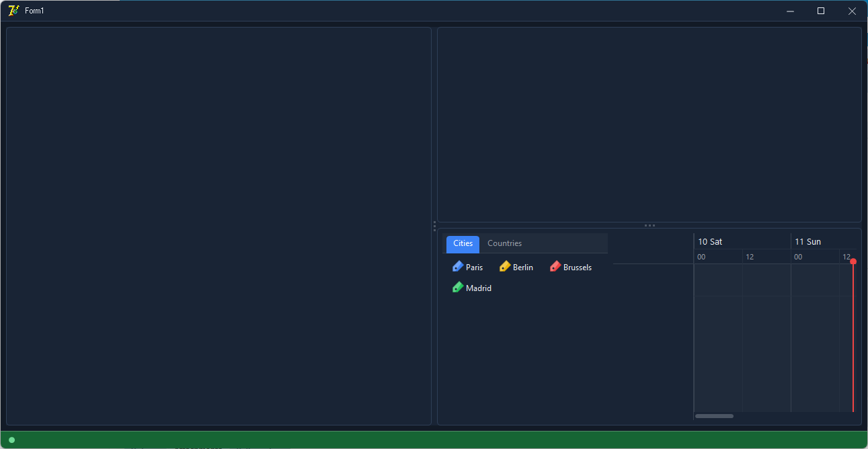Viewport: 868px width, 449px height.
Task: Close the Form1 window
Action: point(852,11)
